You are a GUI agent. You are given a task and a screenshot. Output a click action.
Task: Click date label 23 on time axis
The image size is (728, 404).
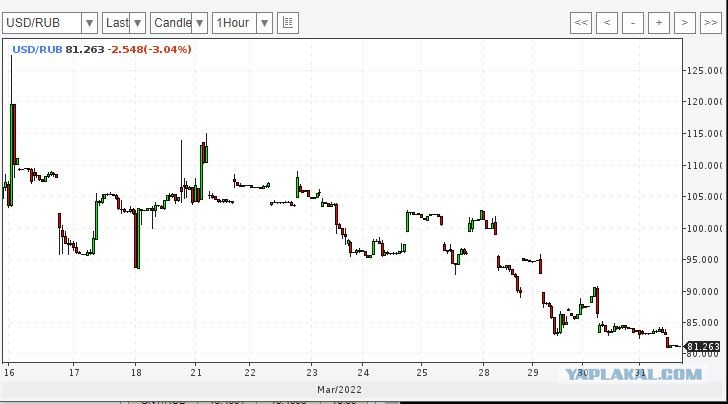tap(312, 372)
